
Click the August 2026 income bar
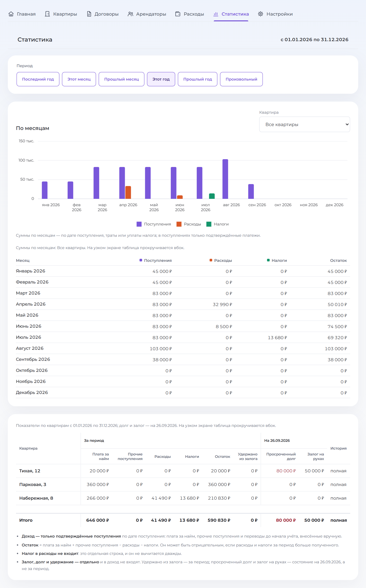(225, 179)
